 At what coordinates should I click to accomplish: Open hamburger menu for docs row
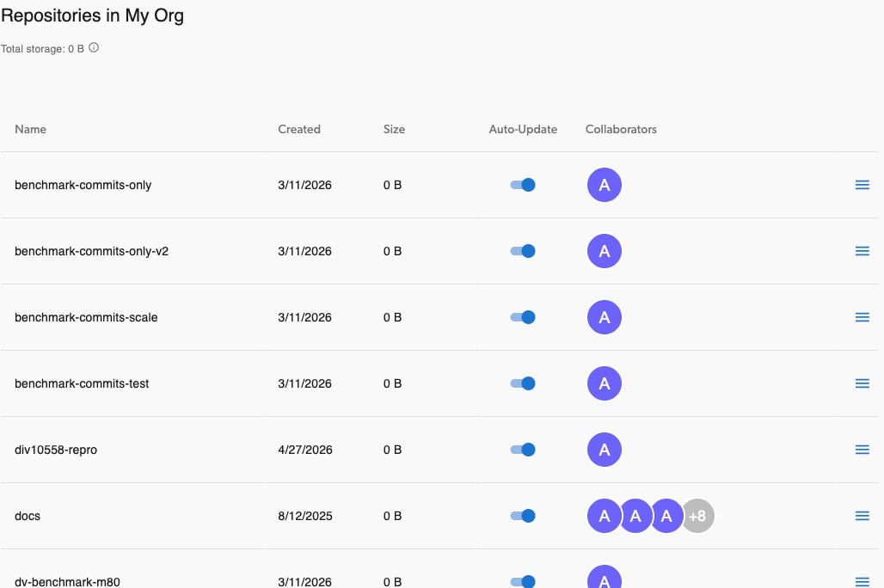[862, 516]
